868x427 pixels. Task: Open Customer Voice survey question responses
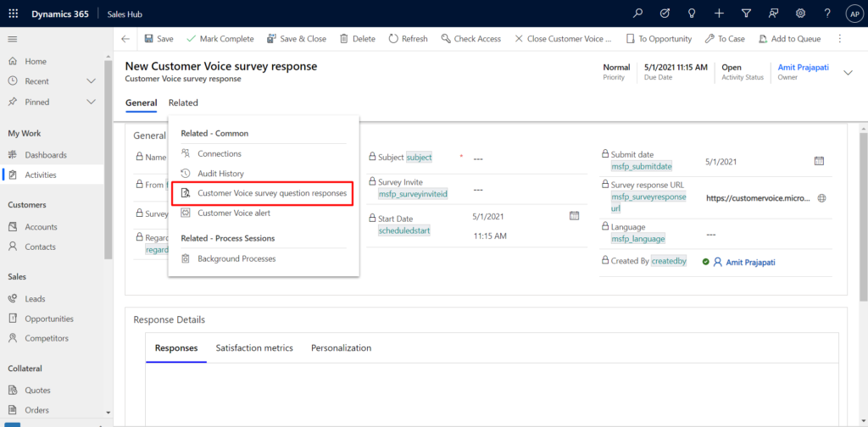(264, 193)
